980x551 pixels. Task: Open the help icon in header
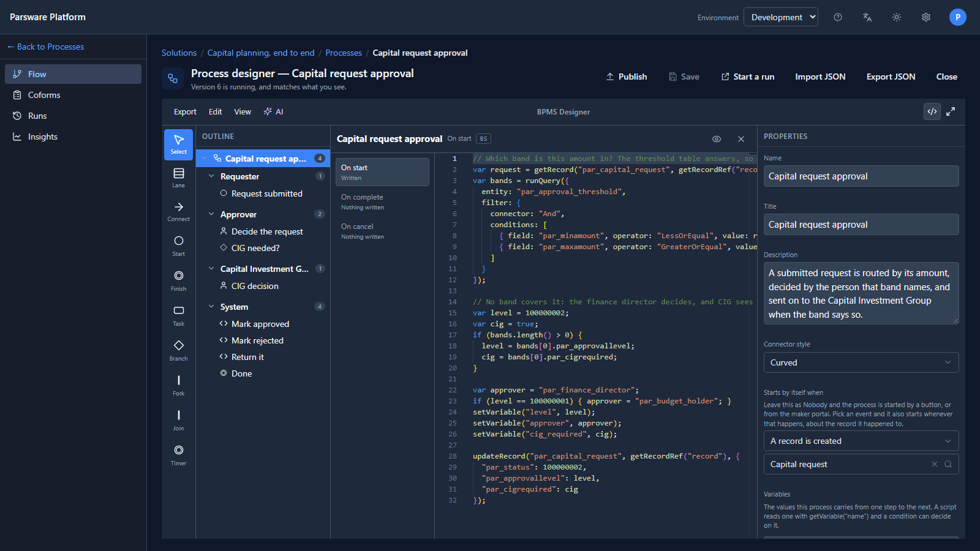click(x=838, y=17)
